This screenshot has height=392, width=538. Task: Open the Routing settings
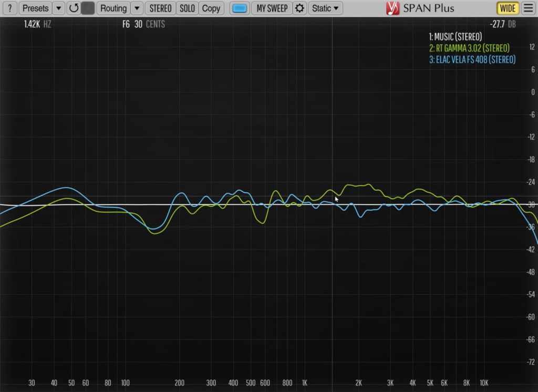[x=113, y=8]
